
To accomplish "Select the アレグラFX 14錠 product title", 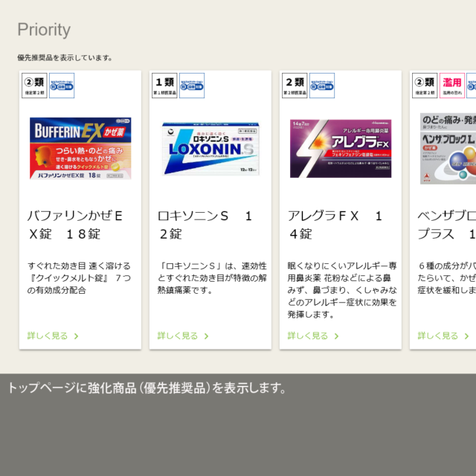I will coord(335,225).
